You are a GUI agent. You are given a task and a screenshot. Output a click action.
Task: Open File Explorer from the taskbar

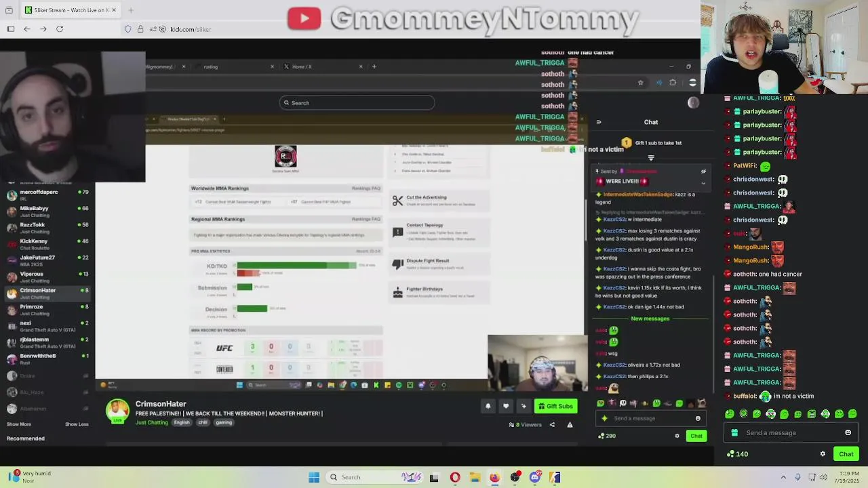475,477
